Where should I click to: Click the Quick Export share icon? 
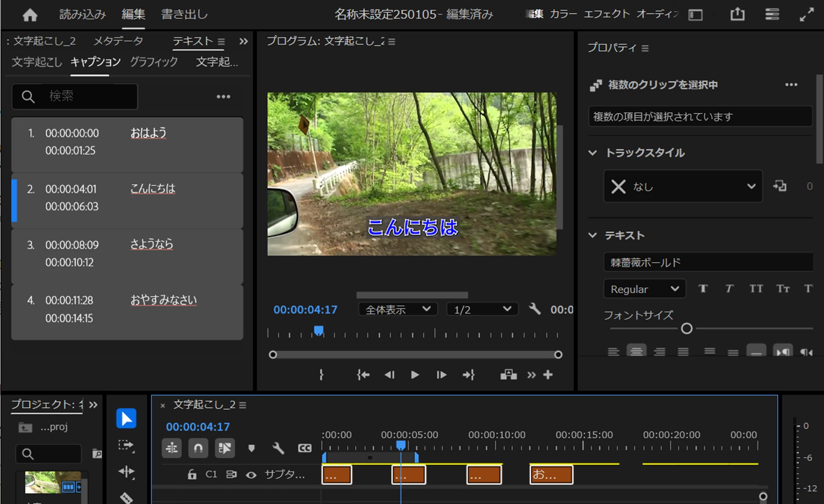(737, 14)
